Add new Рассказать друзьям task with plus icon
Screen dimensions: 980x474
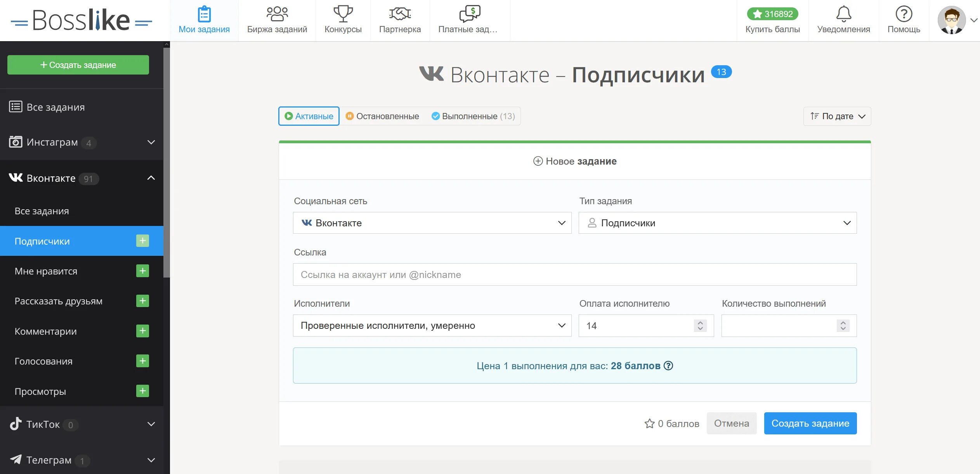click(x=142, y=301)
